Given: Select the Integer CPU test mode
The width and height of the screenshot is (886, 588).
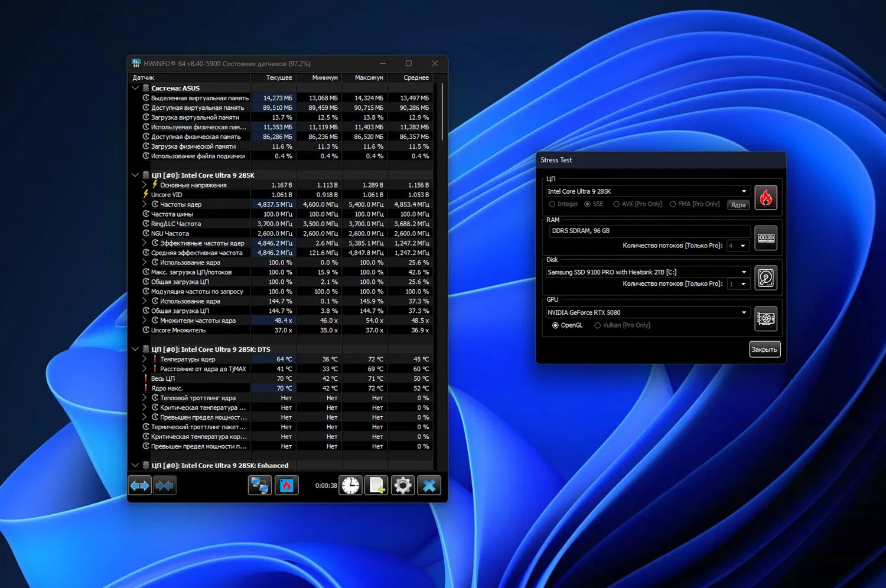Looking at the screenshot, I should (552, 204).
